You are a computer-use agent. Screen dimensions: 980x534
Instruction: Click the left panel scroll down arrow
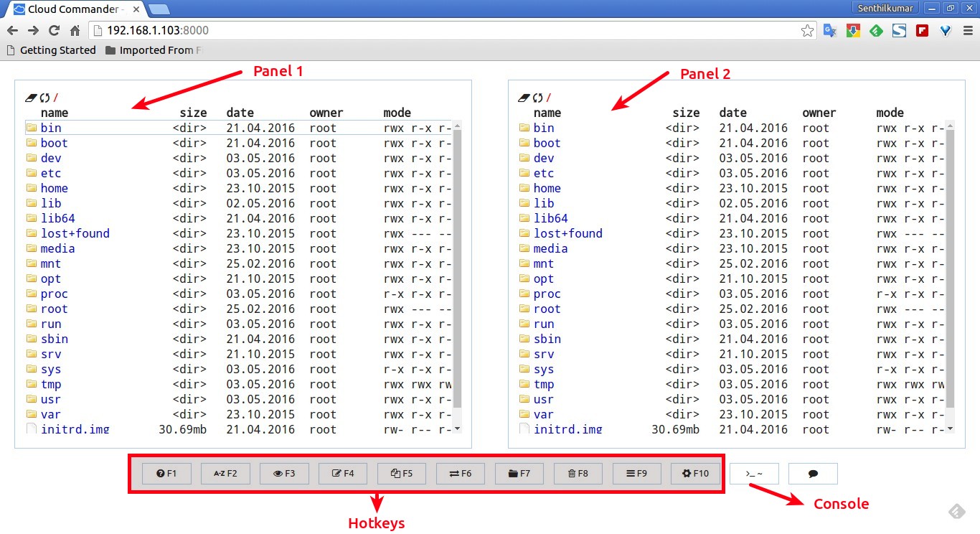(x=457, y=428)
